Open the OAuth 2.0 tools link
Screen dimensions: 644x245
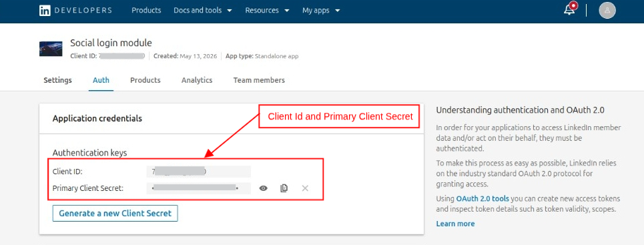click(x=482, y=198)
